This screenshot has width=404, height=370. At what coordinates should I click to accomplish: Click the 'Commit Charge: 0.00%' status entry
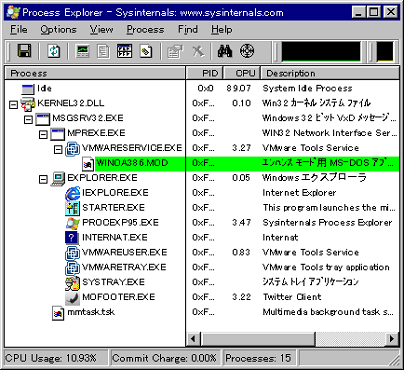click(164, 359)
